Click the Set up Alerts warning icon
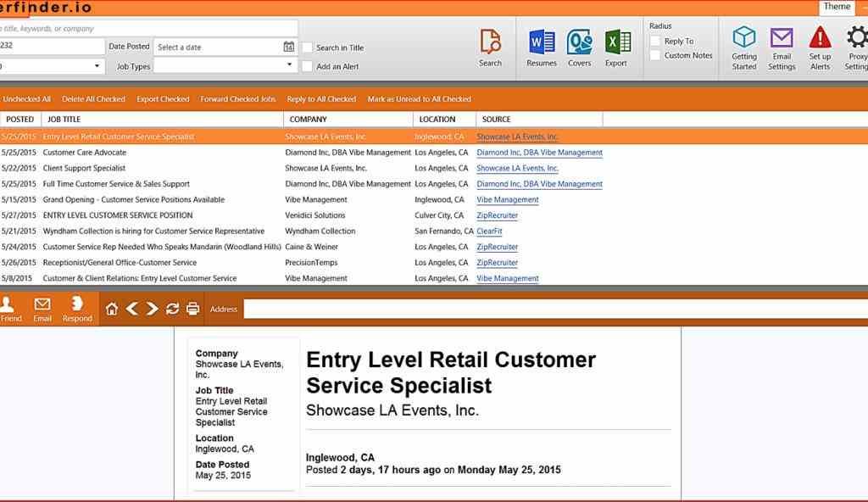The width and height of the screenshot is (868, 502). [820, 38]
